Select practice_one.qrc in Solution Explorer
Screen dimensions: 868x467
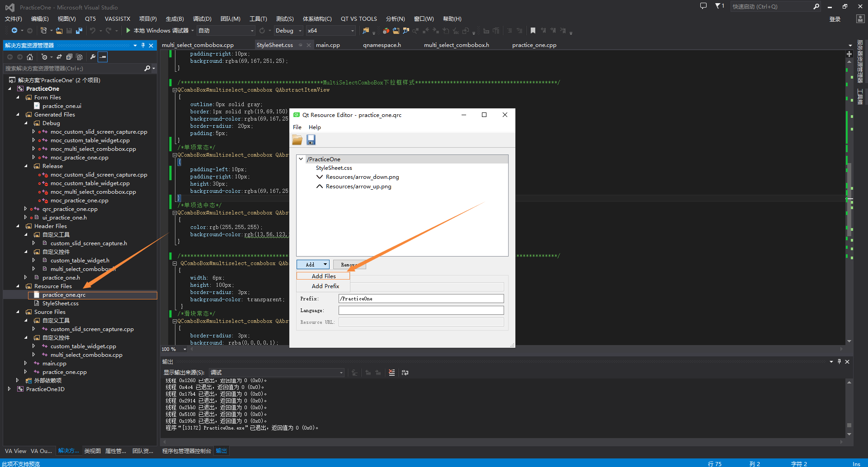pos(64,295)
